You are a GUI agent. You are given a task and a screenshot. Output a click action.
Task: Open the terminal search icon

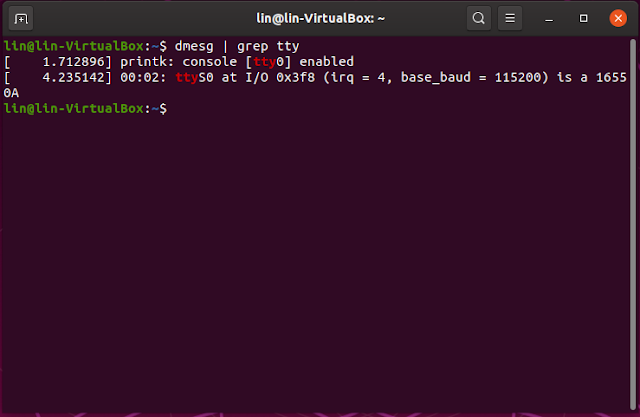(x=479, y=18)
